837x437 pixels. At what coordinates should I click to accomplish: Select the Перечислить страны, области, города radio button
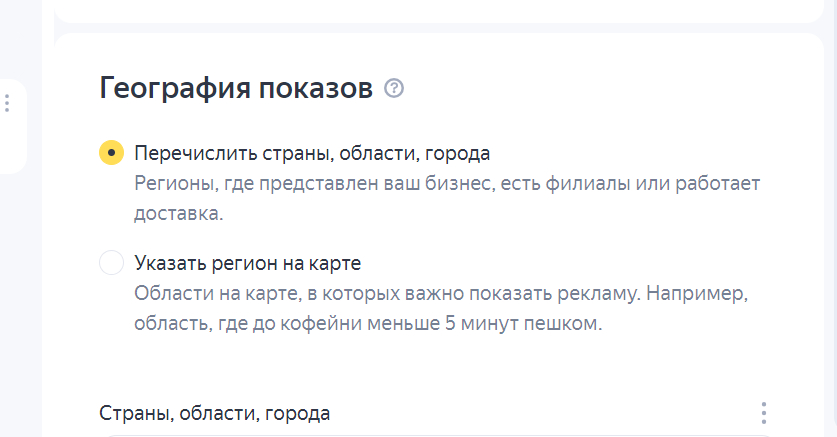pyautogui.click(x=112, y=153)
